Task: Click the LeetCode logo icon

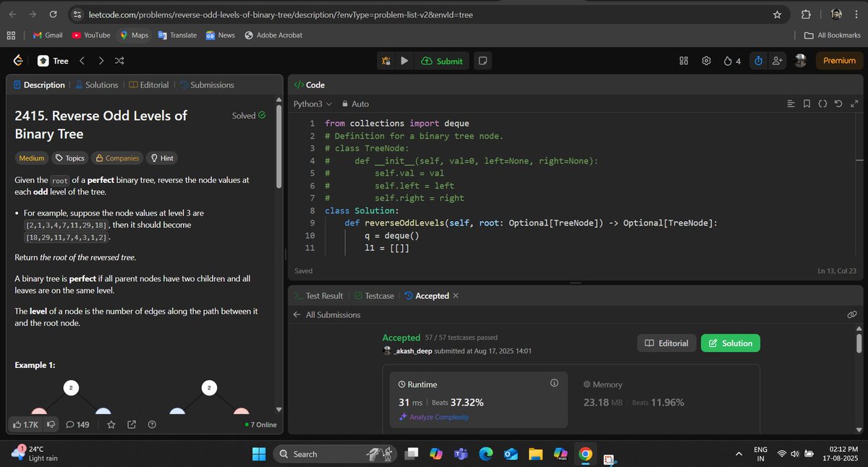Action: click(18, 61)
